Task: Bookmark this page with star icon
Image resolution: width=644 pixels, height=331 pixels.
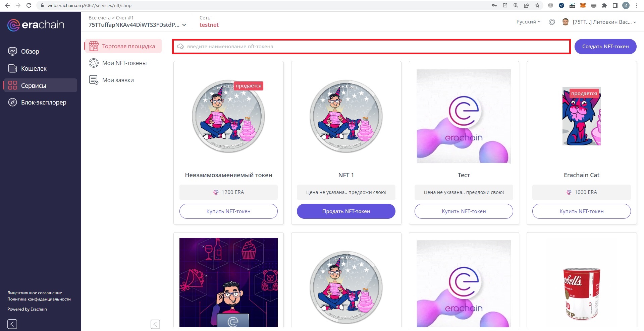Action: (x=537, y=5)
